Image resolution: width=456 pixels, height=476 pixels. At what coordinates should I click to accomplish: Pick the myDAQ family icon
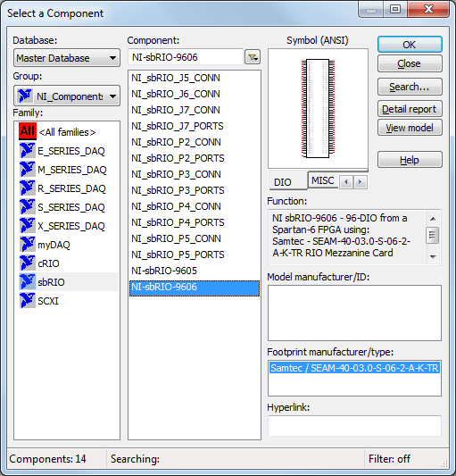[28, 245]
